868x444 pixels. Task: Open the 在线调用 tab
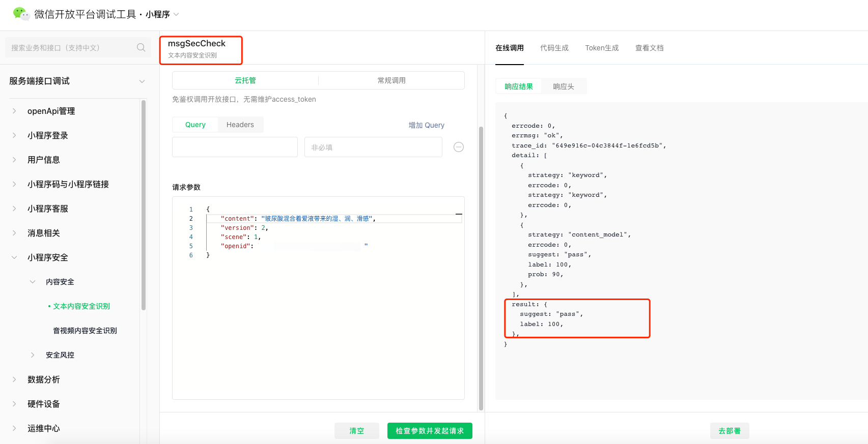(510, 48)
